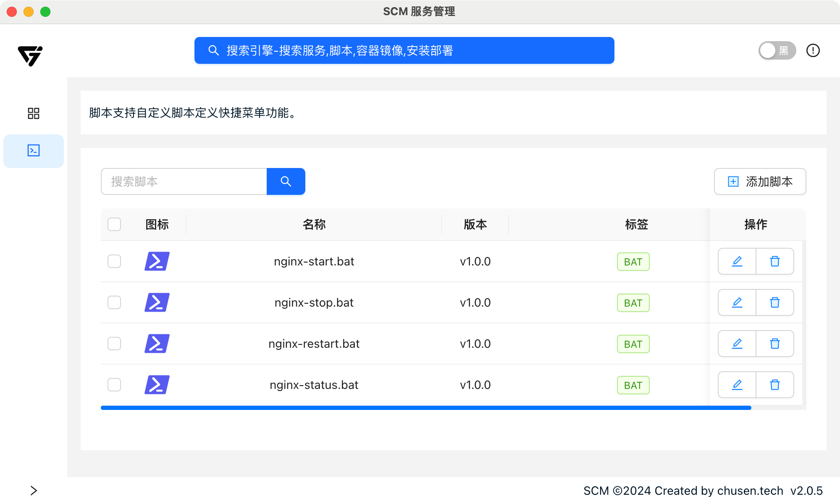Click the blue script search magnifier button
Viewport: 840px width, 504px height.
(x=286, y=181)
